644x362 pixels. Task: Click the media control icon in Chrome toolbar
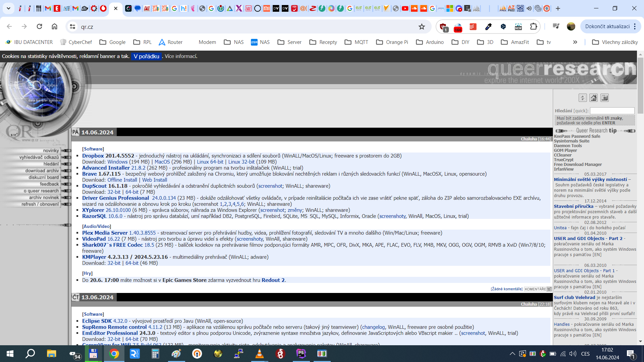coord(556,26)
